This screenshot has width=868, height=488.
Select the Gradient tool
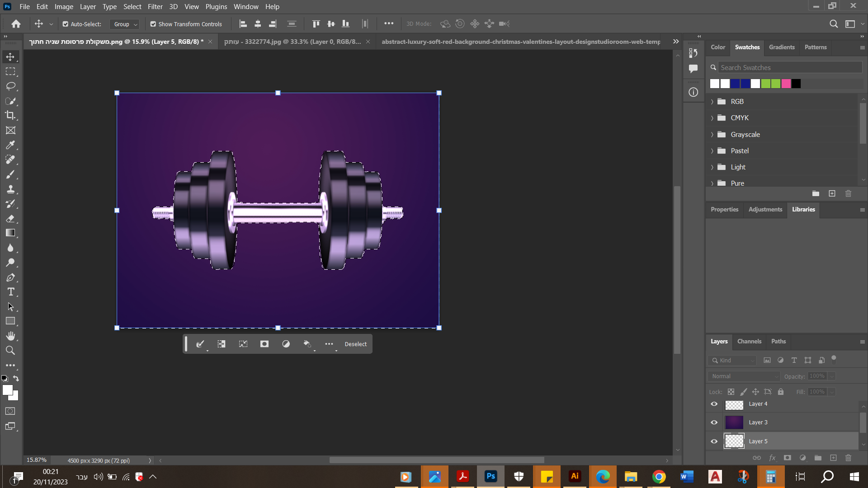coord(10,233)
